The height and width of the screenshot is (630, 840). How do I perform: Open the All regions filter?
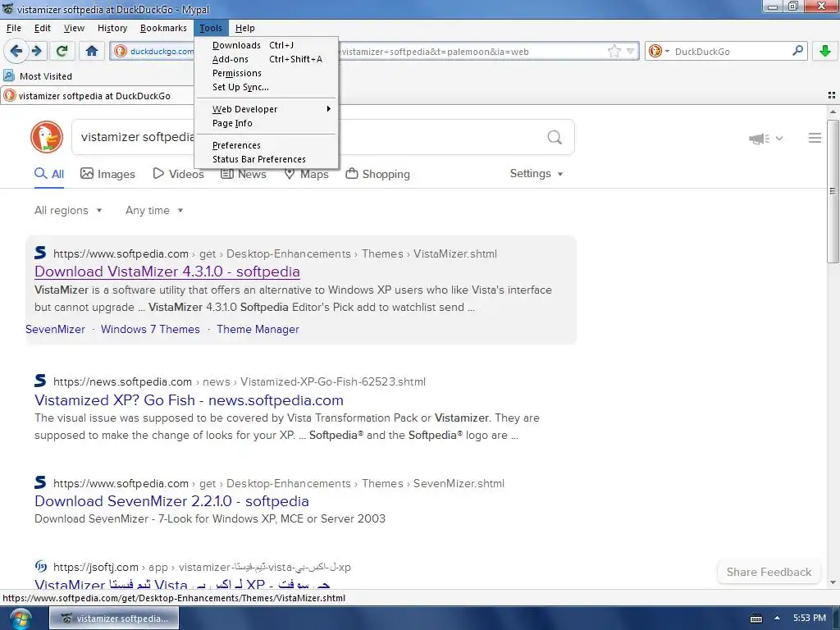tap(68, 211)
